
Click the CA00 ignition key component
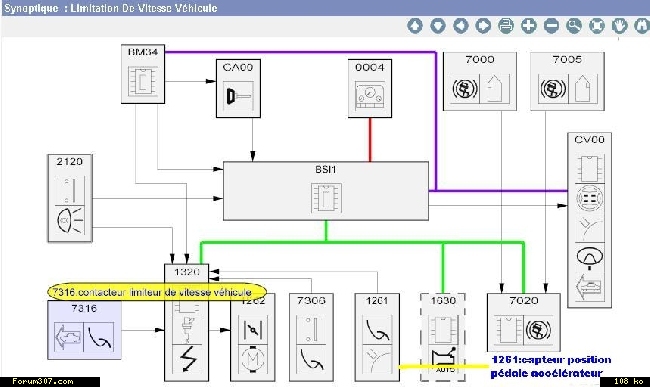[238, 88]
